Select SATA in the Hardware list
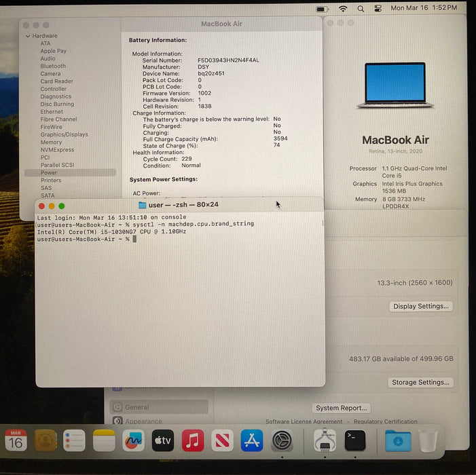 tap(48, 195)
